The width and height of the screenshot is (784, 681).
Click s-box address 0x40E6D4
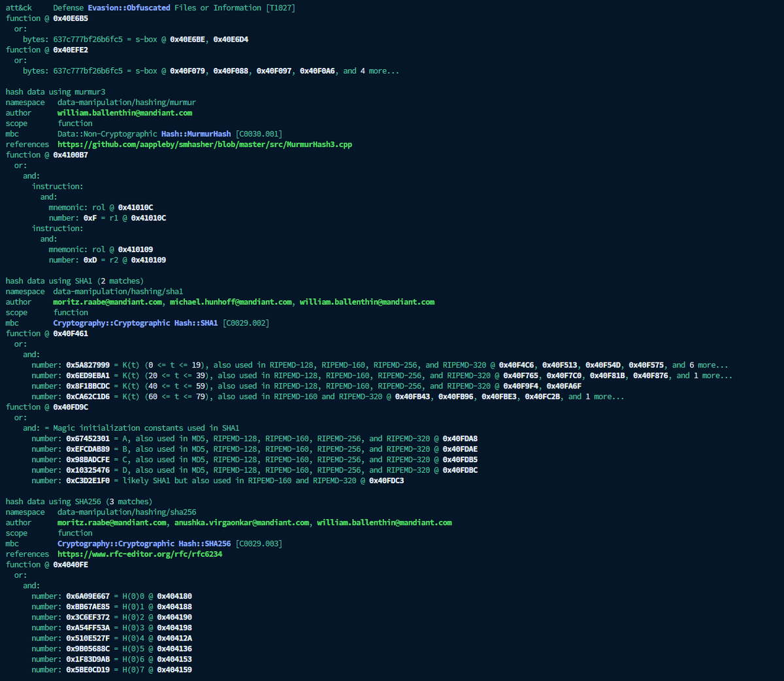[x=231, y=39]
